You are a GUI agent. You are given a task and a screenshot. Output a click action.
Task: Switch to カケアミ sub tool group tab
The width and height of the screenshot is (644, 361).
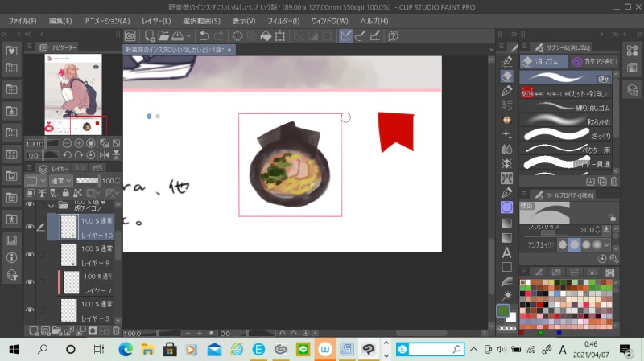594,62
